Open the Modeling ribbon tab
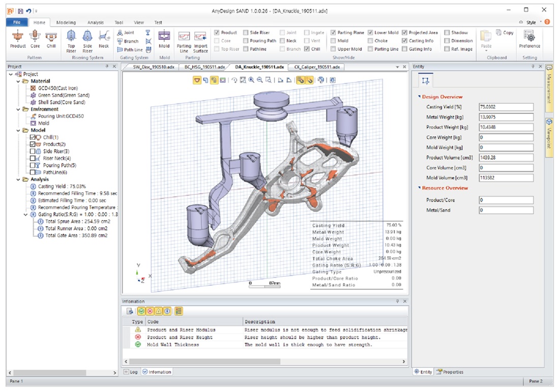Screen dimensions: 558x392 click(66, 22)
